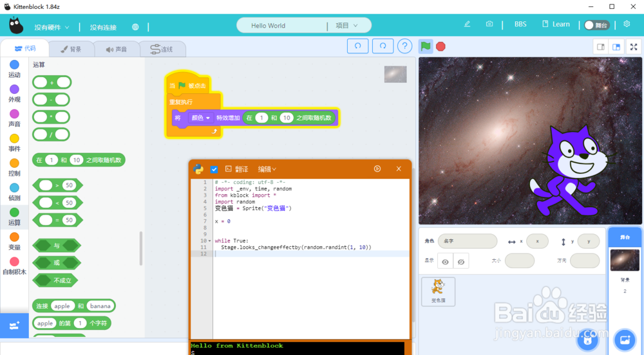Run Python code with the play circle icon

377,168
